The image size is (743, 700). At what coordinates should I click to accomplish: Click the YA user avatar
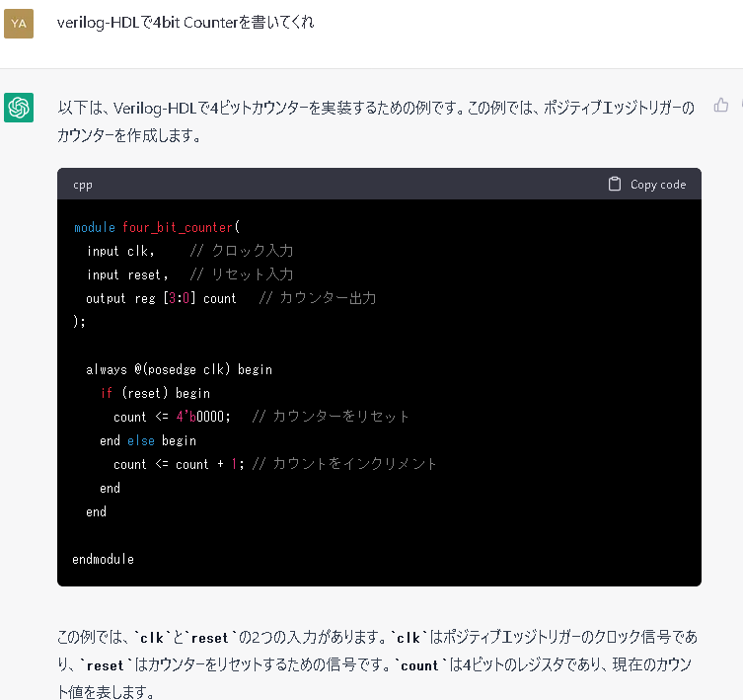19,24
